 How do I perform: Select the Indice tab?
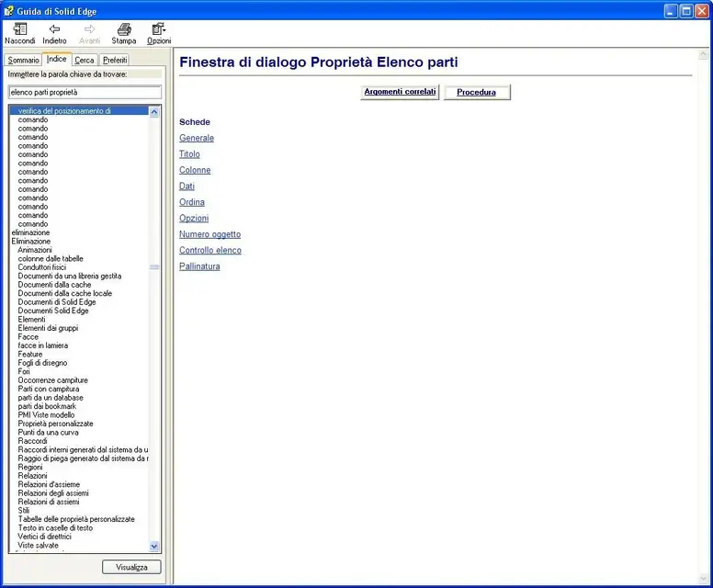[57, 59]
